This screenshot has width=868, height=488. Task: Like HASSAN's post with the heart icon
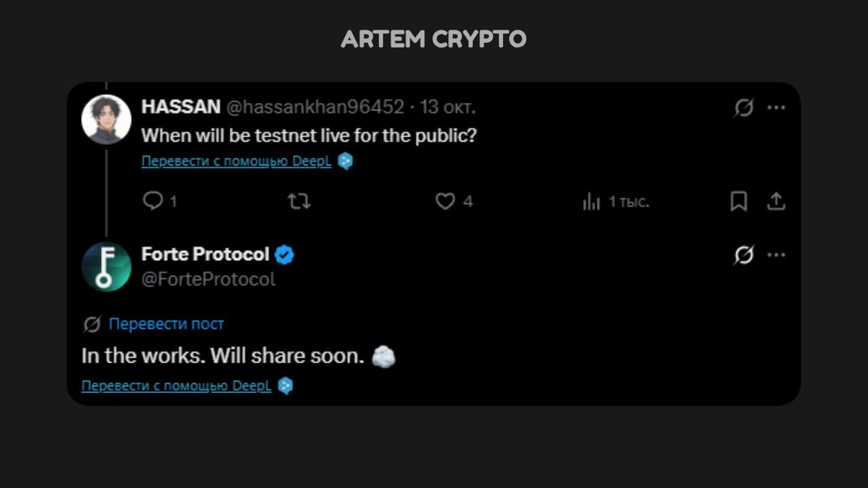445,201
